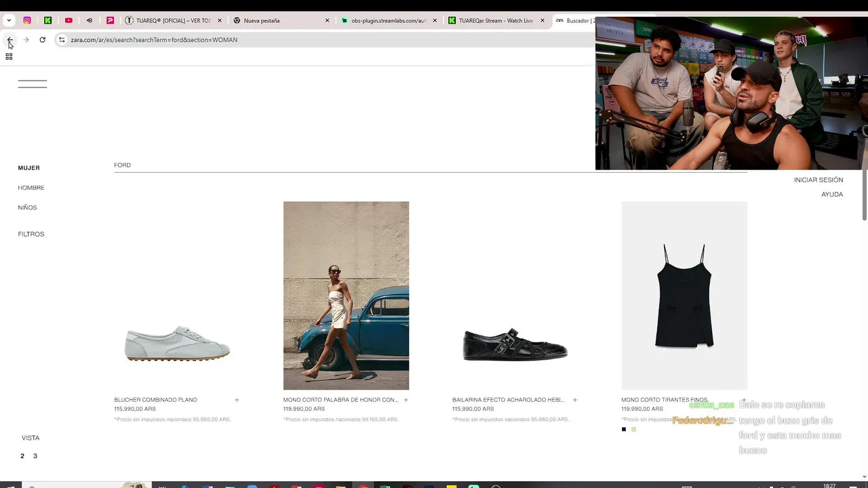The height and width of the screenshot is (488, 868).
Task: Click the VISTA label
Action: pos(31,438)
